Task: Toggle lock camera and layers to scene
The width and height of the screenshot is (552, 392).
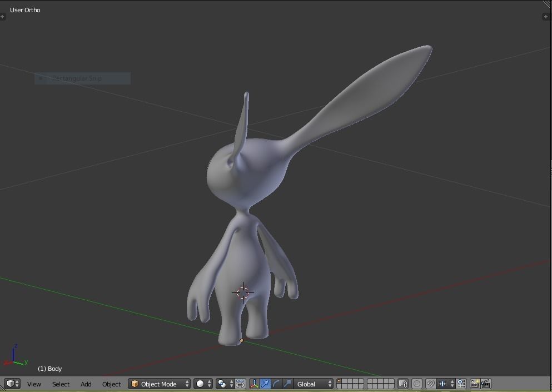Action: (x=403, y=384)
